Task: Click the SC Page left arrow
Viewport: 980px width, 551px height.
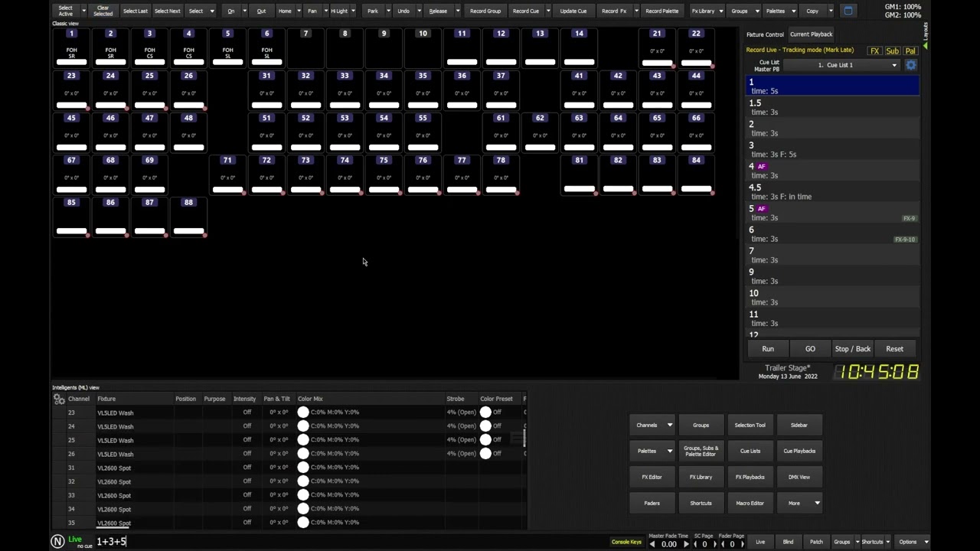Action: point(696,544)
